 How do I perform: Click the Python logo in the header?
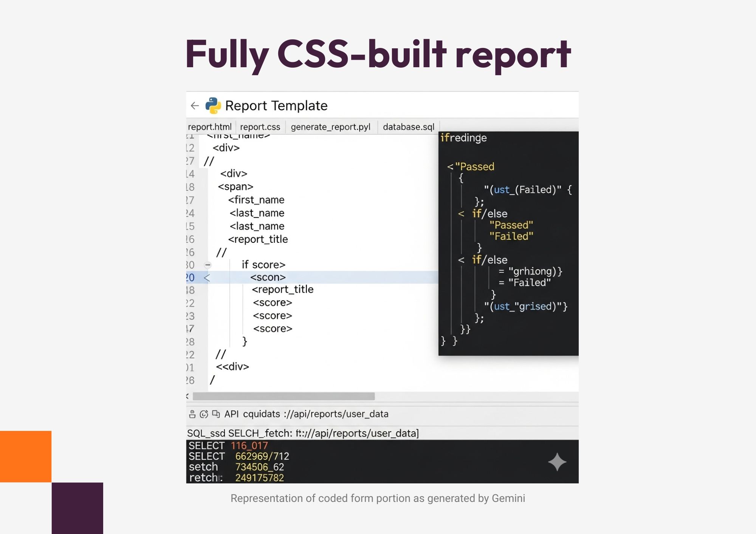[213, 105]
